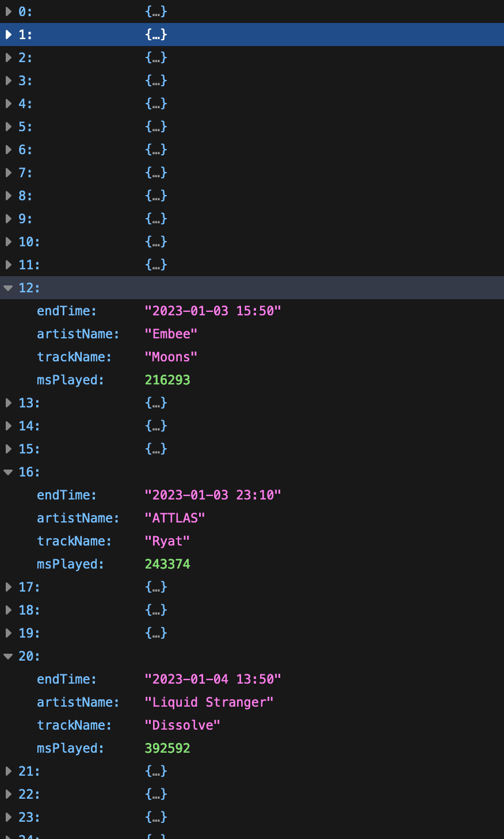
Task: Click the artistName key under item 12
Action: coord(78,334)
